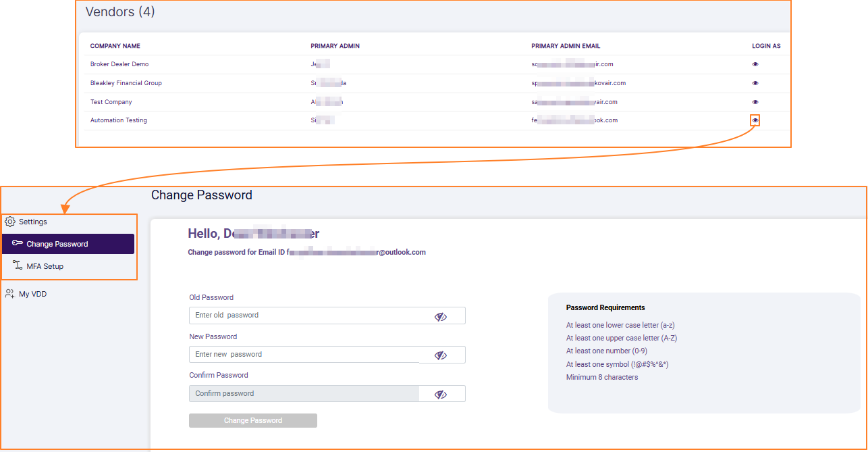This screenshot has height=452, width=868.
Task: Click the Login As eye icon for Bleakley Financial Group
Action: point(755,83)
